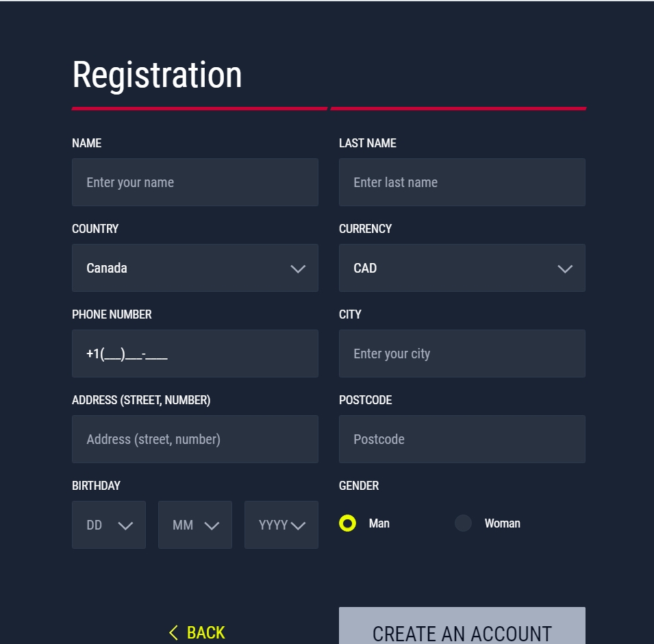The height and width of the screenshot is (644, 654).
Task: Click the chevron in the DD birthday box
Action: (125, 525)
